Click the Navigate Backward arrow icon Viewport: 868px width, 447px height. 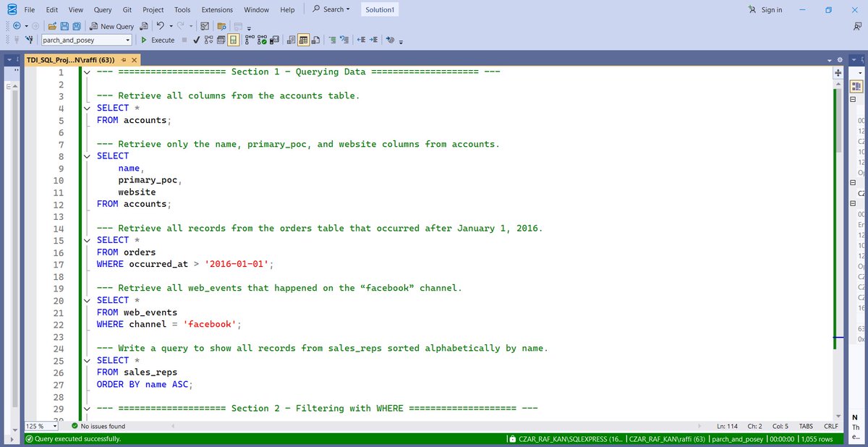click(17, 26)
